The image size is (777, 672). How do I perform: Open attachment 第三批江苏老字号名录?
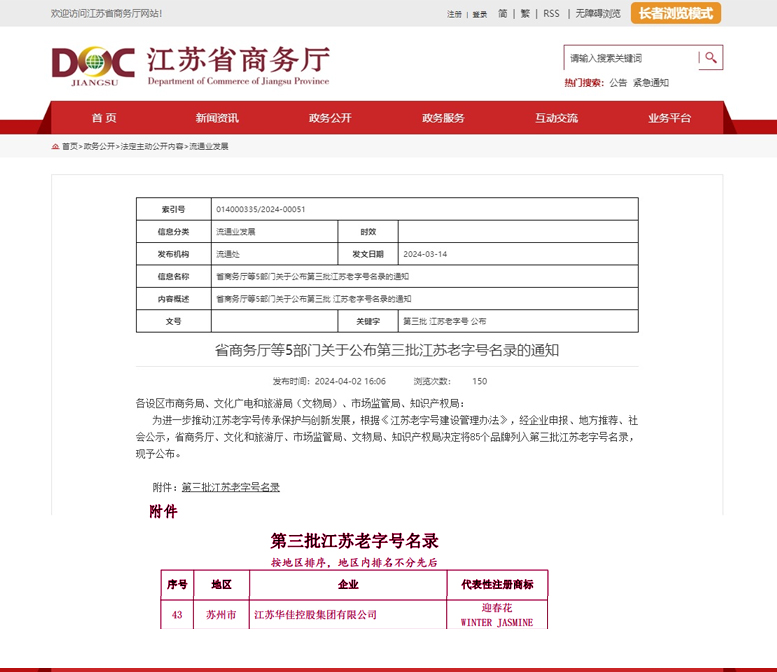click(x=230, y=487)
